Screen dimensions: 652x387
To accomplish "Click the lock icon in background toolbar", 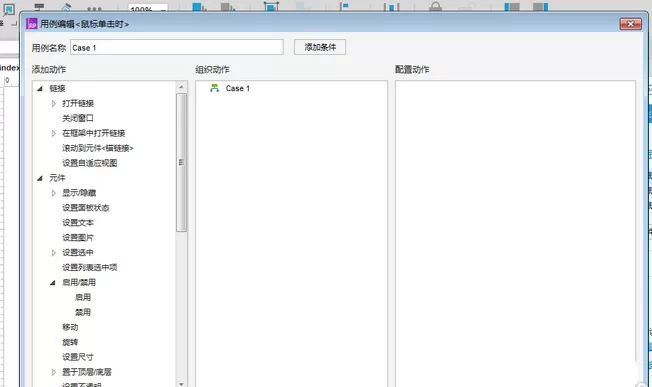I will pyautogui.click(x=435, y=6).
